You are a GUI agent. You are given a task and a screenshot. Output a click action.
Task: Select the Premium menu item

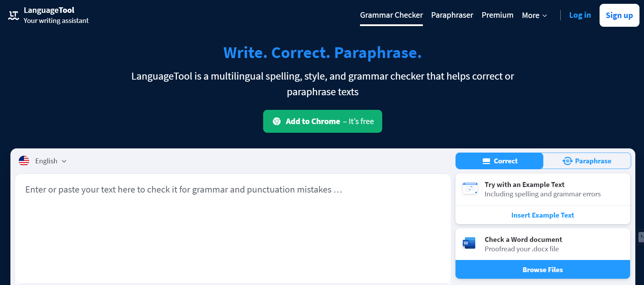pyautogui.click(x=497, y=15)
